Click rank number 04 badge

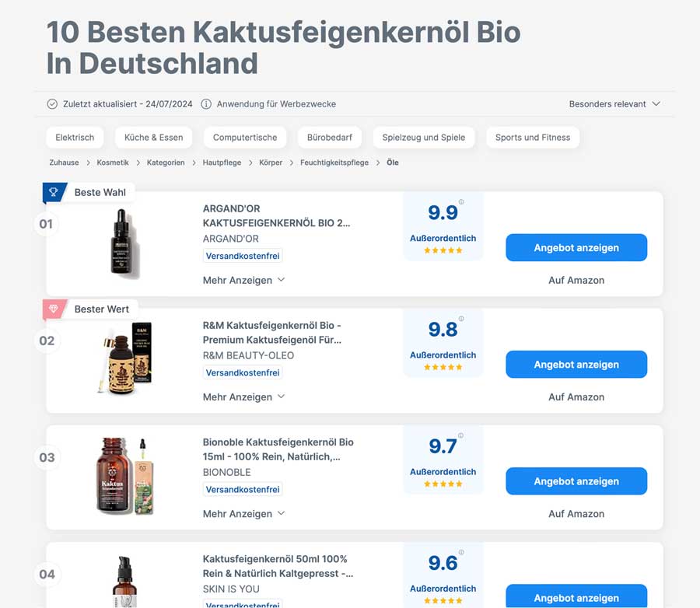47,575
